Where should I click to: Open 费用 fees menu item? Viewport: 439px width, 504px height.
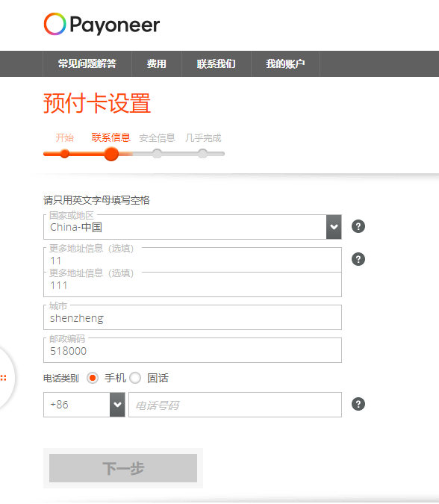[157, 63]
